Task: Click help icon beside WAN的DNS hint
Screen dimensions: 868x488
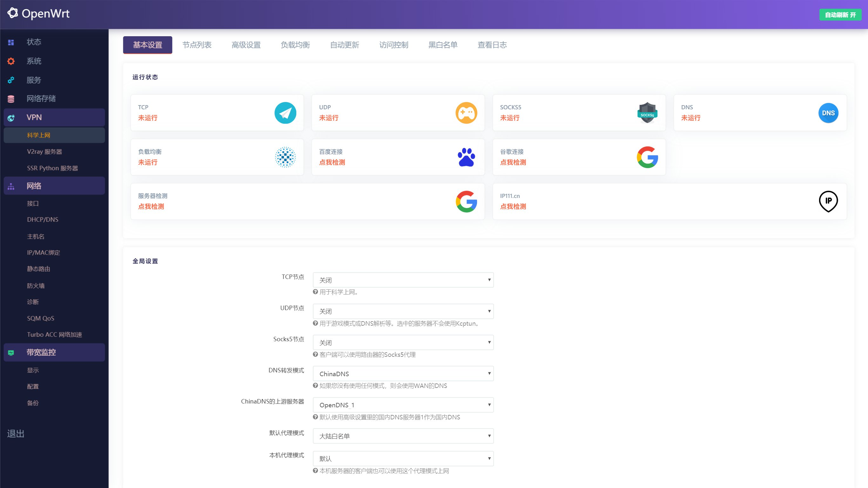Action: point(315,386)
